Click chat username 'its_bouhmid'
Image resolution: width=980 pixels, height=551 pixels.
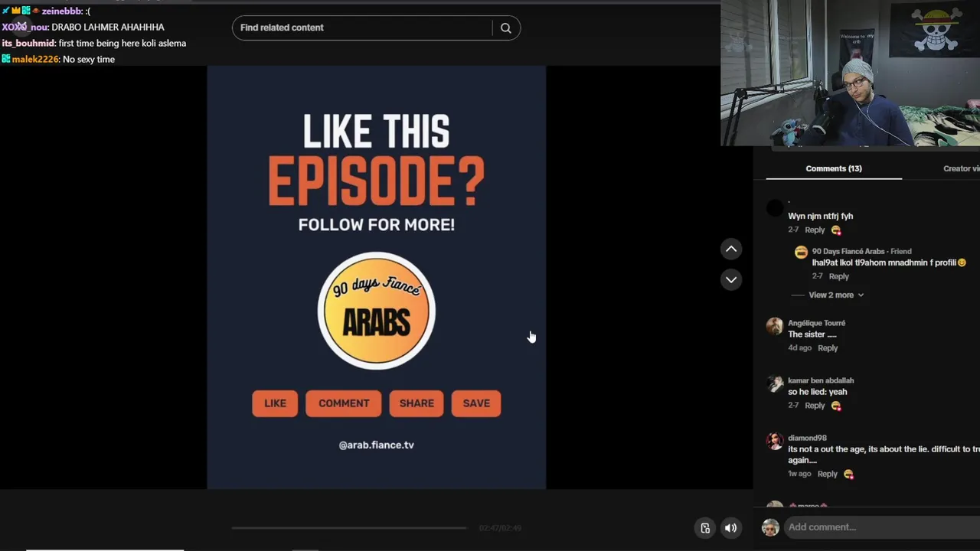tap(28, 44)
